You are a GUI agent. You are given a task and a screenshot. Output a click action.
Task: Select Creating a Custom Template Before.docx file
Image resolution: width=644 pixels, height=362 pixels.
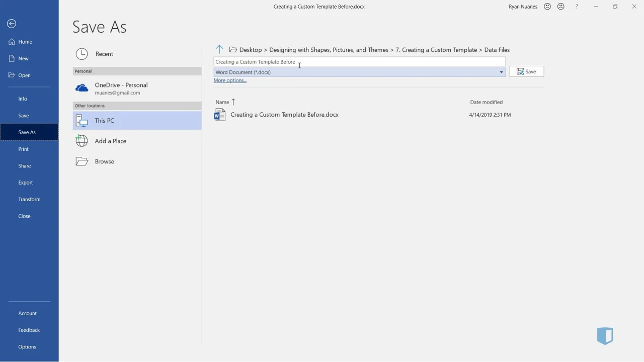[284, 115]
